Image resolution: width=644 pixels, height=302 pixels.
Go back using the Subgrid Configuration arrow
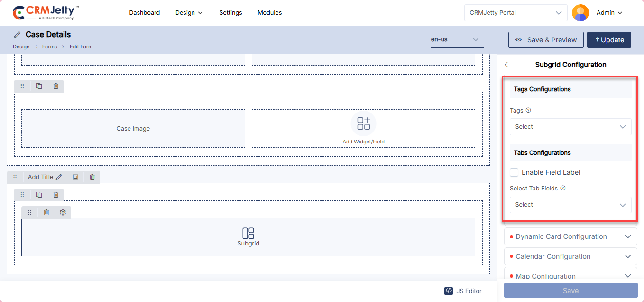[x=506, y=65]
